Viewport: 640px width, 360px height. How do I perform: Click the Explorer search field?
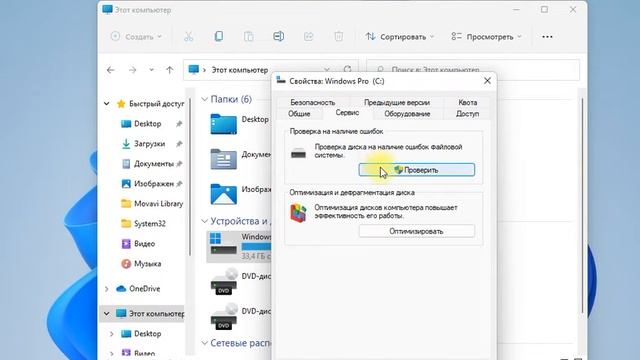point(473,70)
